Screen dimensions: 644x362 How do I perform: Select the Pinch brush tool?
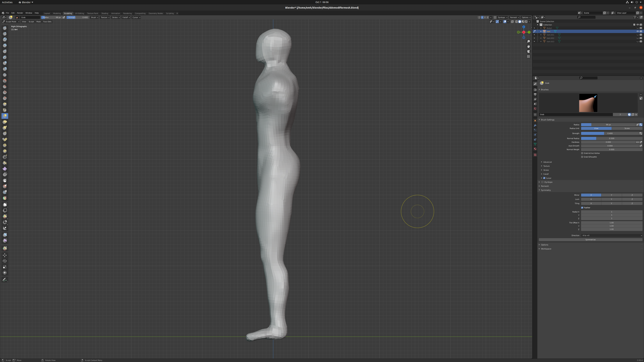(5, 110)
